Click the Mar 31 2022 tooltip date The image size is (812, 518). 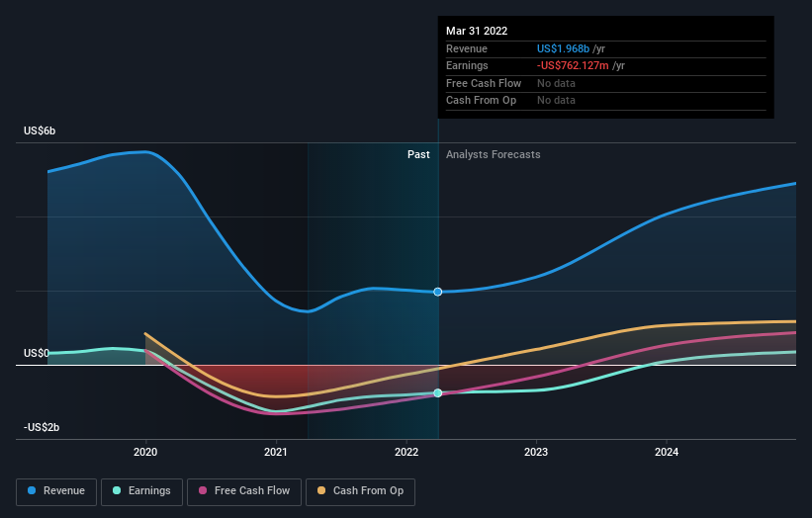click(477, 31)
